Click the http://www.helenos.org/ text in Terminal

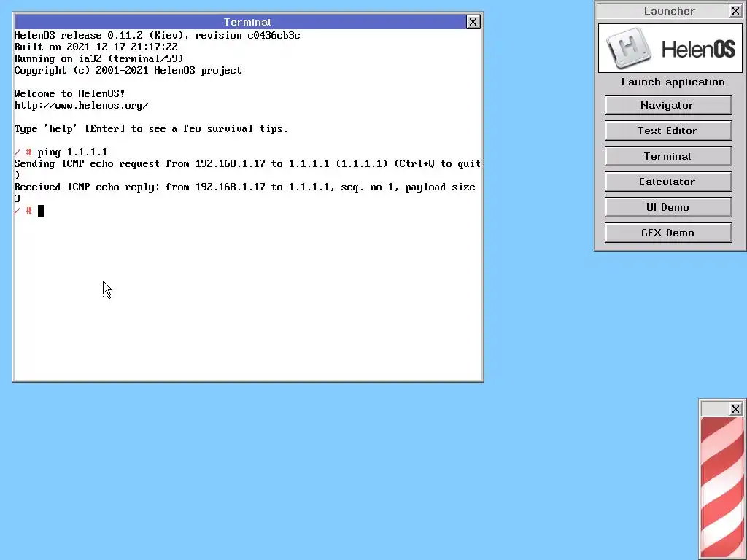(x=82, y=106)
